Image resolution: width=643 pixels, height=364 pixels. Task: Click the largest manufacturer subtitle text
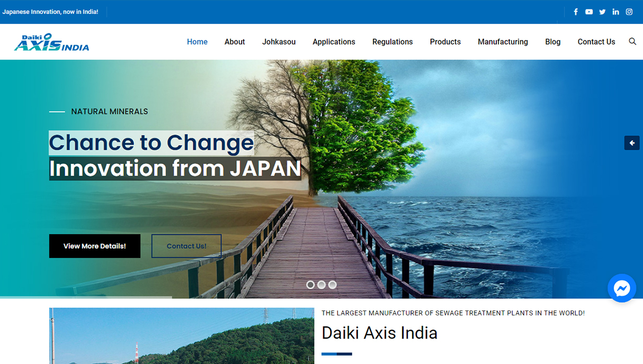click(x=453, y=313)
